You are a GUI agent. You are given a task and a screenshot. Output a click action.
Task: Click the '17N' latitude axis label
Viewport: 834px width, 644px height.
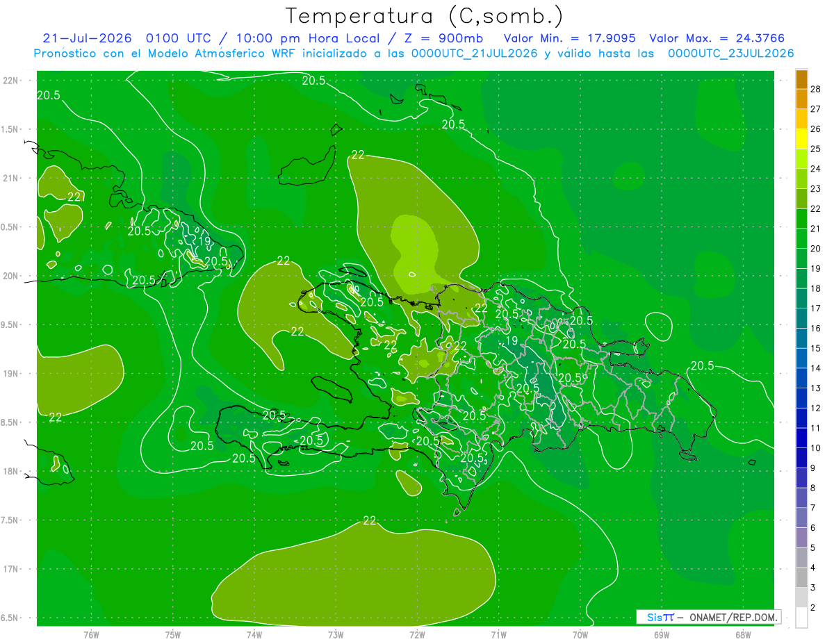point(11,570)
